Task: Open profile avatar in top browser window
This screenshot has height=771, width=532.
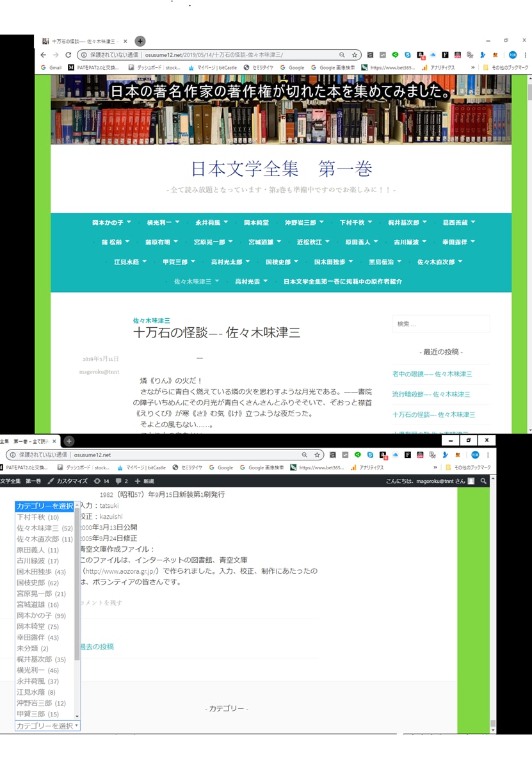Action: (x=512, y=55)
